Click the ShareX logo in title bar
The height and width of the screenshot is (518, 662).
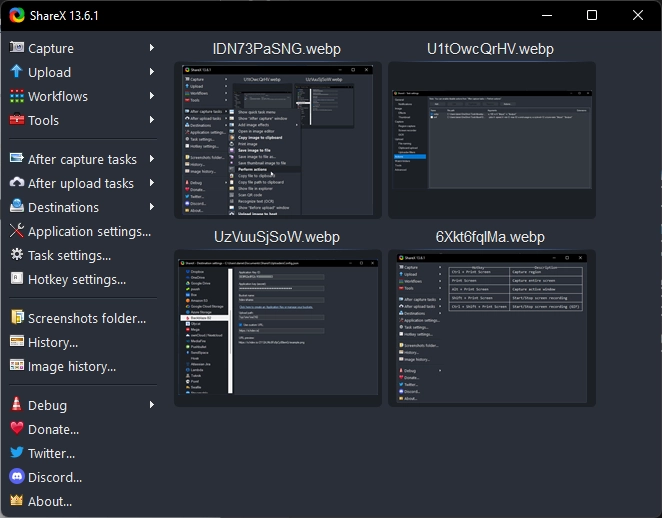tap(17, 15)
